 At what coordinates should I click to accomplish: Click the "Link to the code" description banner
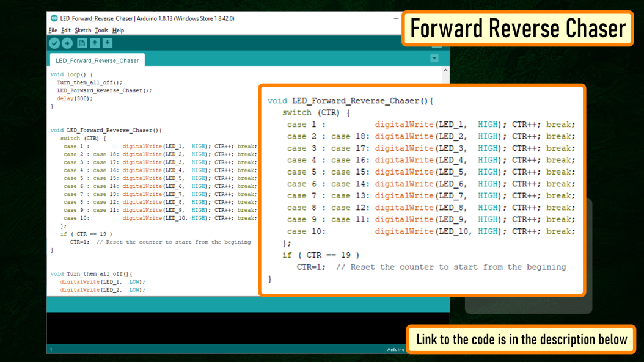point(522,339)
